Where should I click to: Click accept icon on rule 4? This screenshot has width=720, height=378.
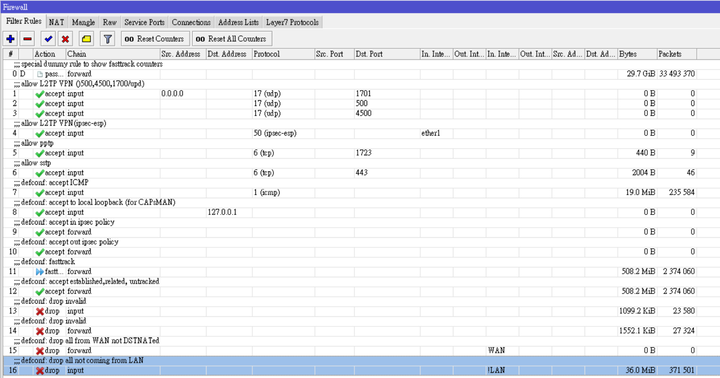(40, 133)
